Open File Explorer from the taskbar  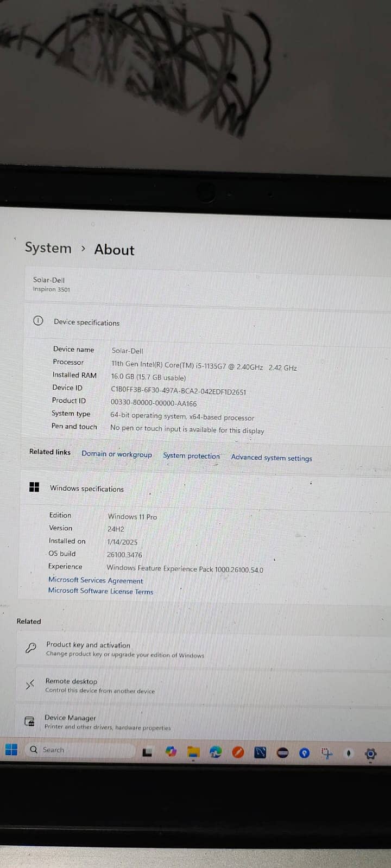click(193, 752)
